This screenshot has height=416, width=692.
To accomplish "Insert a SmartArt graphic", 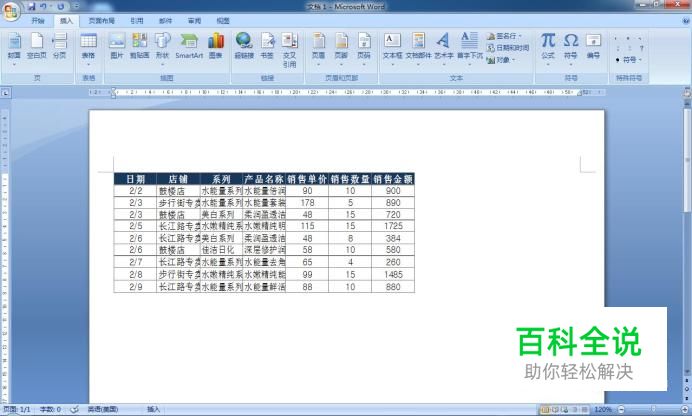I will pyautogui.click(x=189, y=46).
